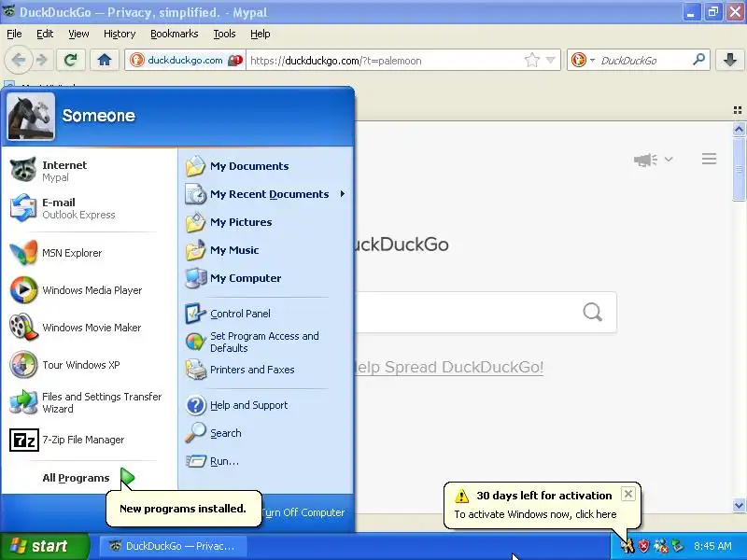Screen dimensions: 747x560
Task: Expand the chevron beside the megaphone
Action: coord(669,160)
